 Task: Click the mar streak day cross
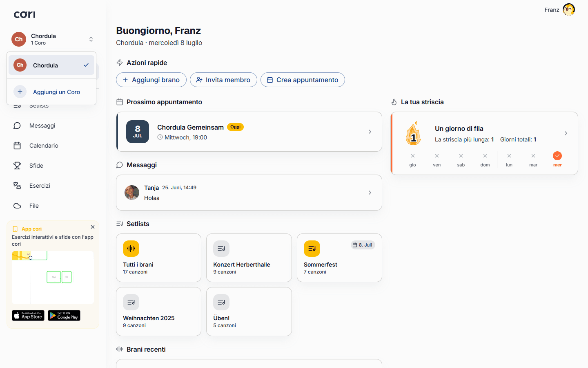click(x=533, y=156)
